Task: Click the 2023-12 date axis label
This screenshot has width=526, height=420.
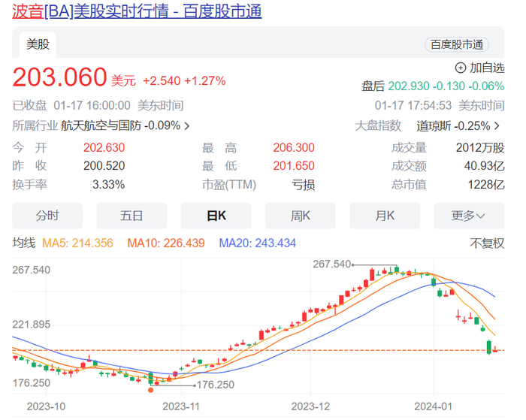Action: click(x=310, y=406)
